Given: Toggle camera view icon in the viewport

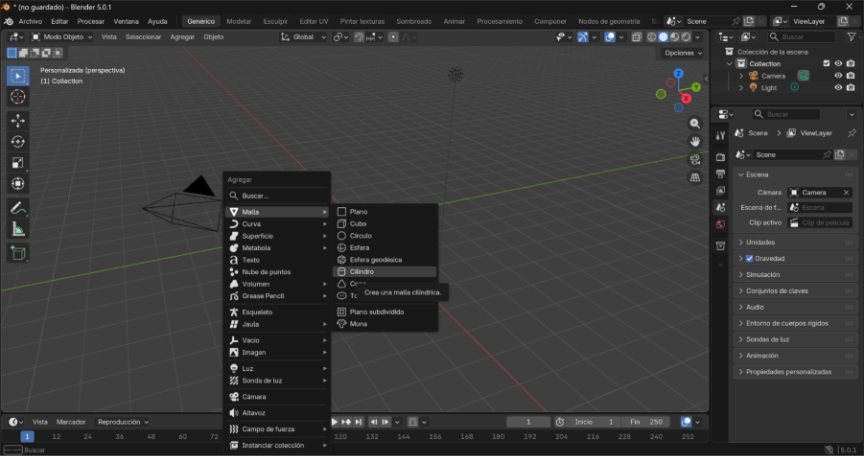Looking at the screenshot, I should (695, 159).
